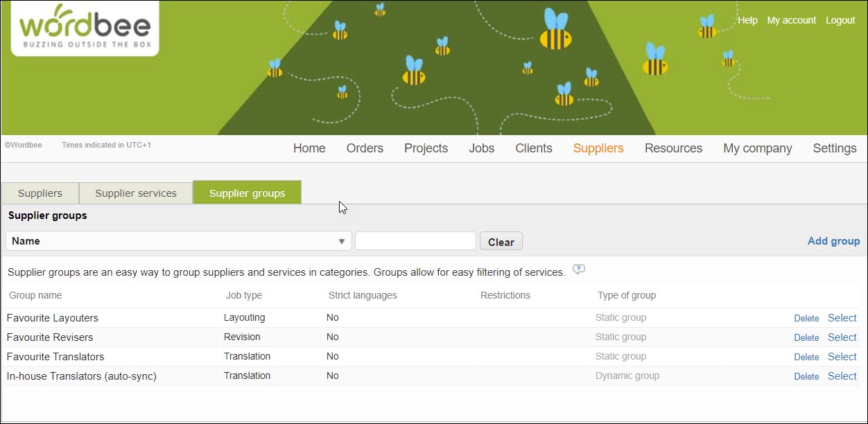This screenshot has height=424, width=868.
Task: Open the Settings menu
Action: pyautogui.click(x=834, y=148)
